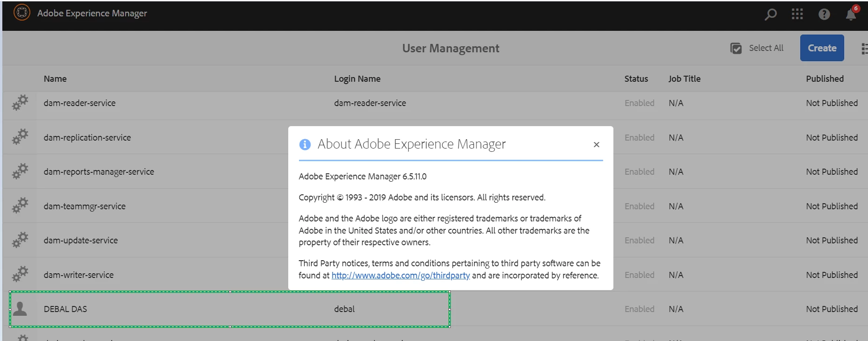Click the info icon in the About dialog
The width and height of the screenshot is (868, 341).
(x=305, y=144)
